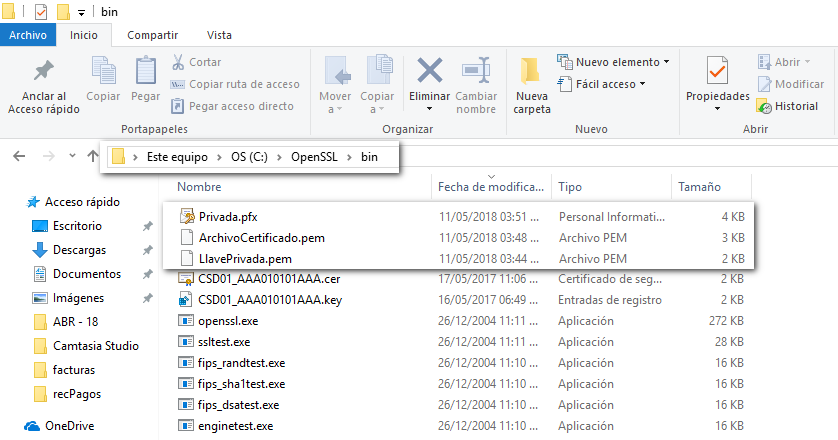Click Cambiar nombre rename icon
This screenshot has width=838, height=440.
coord(476,71)
